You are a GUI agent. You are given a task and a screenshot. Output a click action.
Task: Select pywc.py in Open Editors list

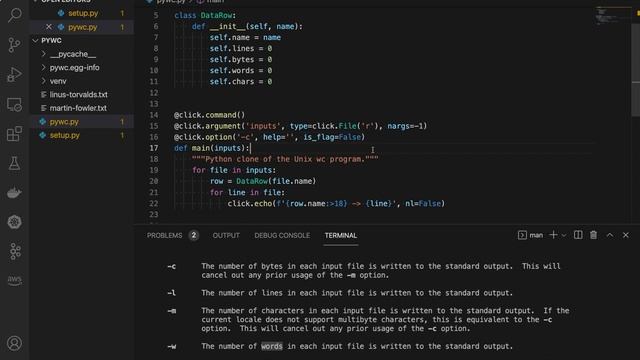[x=82, y=27]
